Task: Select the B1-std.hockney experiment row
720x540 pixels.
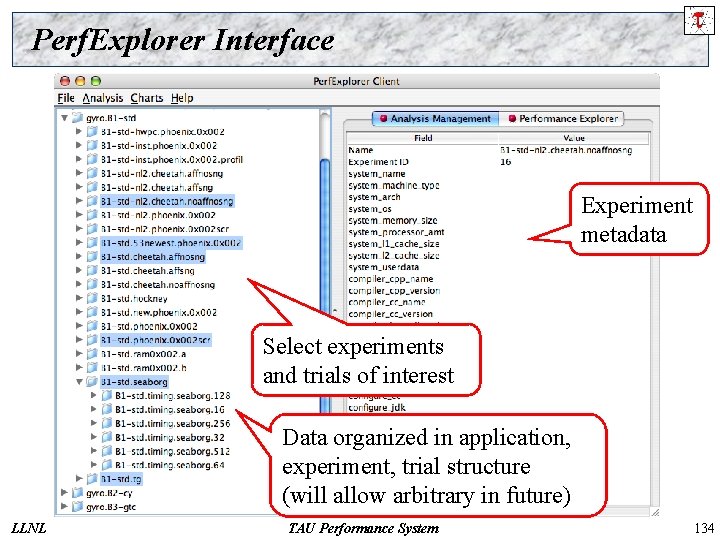Action: pyautogui.click(x=134, y=298)
